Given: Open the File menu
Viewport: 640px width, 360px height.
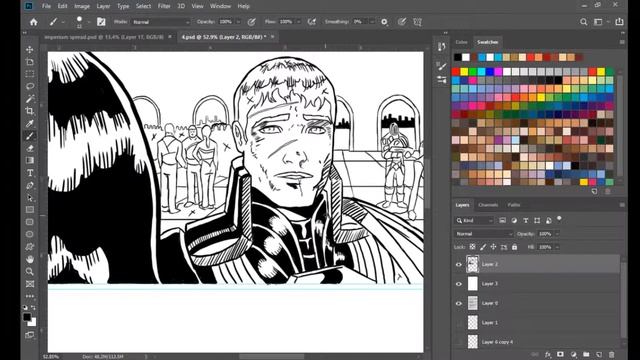Looking at the screenshot, I should (x=47, y=6).
